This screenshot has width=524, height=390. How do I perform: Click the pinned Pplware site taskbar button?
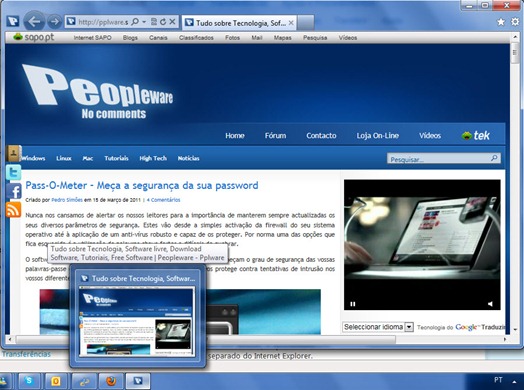[x=138, y=381]
